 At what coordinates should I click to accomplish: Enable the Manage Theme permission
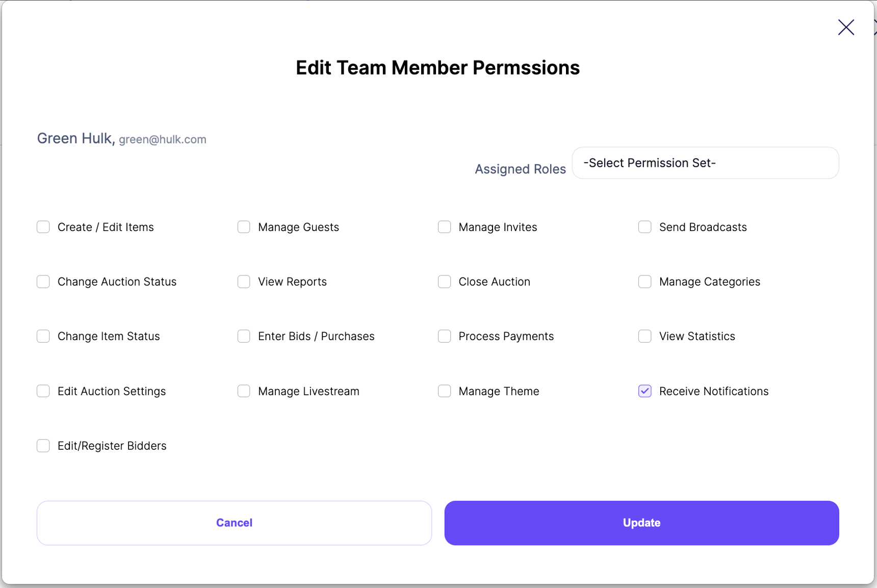pos(444,391)
